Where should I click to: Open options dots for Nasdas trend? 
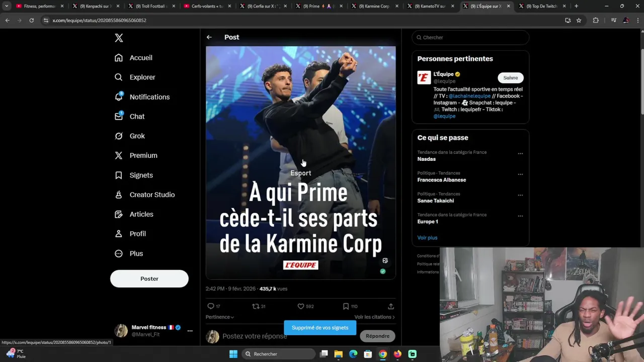[x=520, y=153]
